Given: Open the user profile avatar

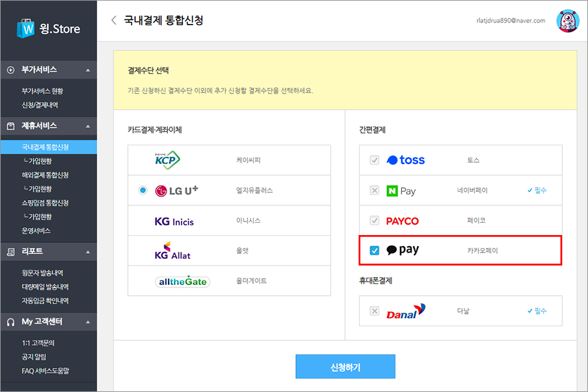Looking at the screenshot, I should [568, 21].
